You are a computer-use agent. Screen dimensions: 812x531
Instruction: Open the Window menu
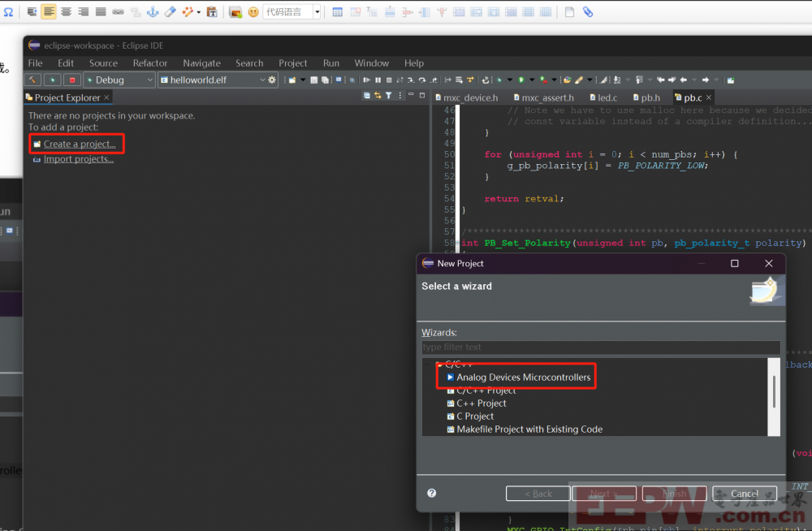pos(371,63)
